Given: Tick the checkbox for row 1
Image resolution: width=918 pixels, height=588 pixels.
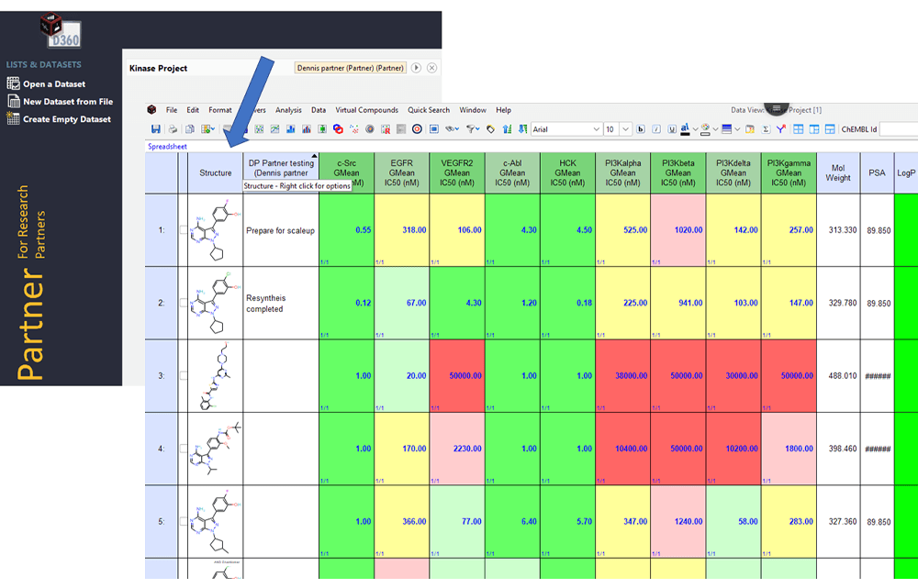Looking at the screenshot, I should [x=184, y=230].
